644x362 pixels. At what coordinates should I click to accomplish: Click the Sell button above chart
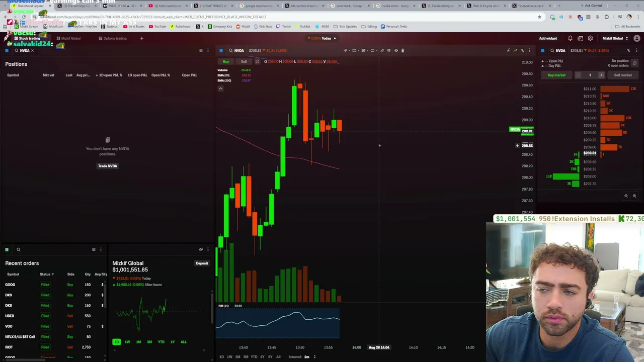244,61
